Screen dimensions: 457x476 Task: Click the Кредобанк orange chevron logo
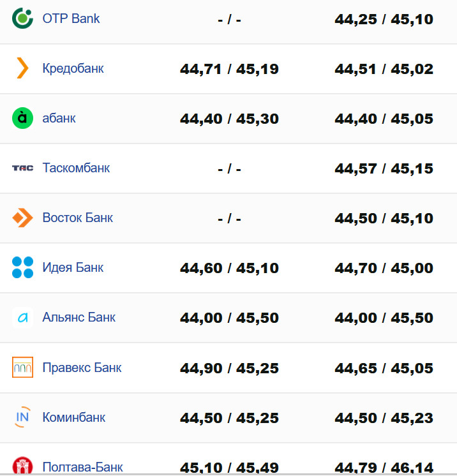point(22,68)
